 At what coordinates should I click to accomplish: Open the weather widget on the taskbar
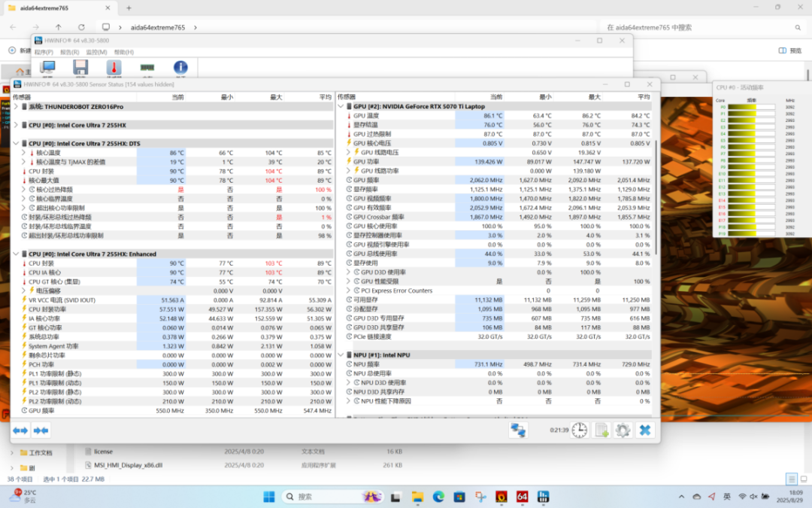[24, 496]
